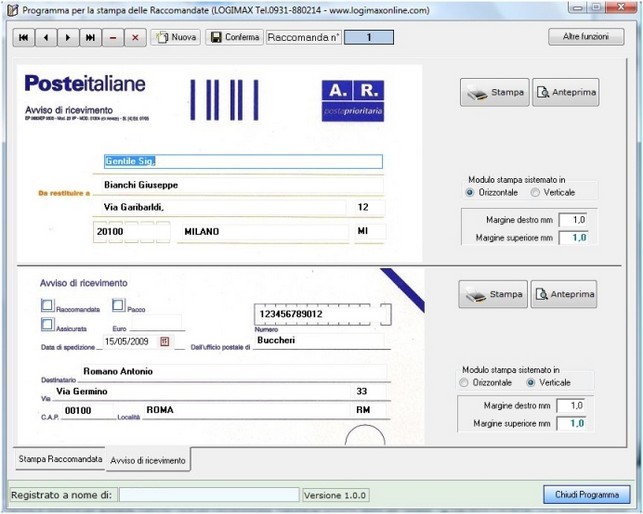Edit the MI province field
The image size is (643, 514).
(370, 231)
